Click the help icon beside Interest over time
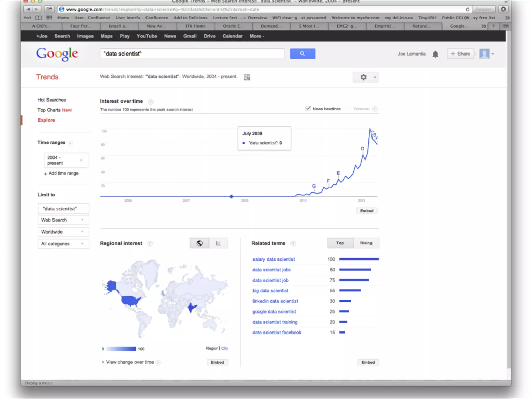This screenshot has width=532, height=399. tap(151, 102)
